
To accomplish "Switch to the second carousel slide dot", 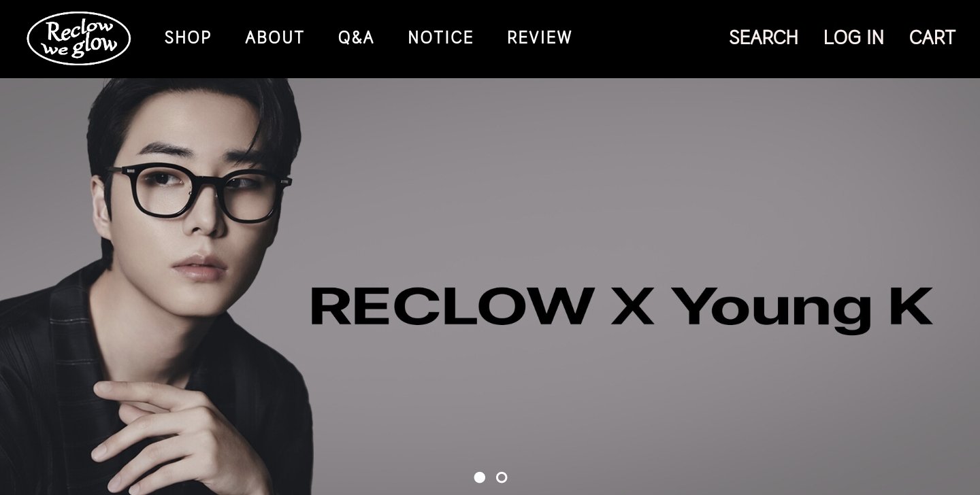I will (502, 477).
